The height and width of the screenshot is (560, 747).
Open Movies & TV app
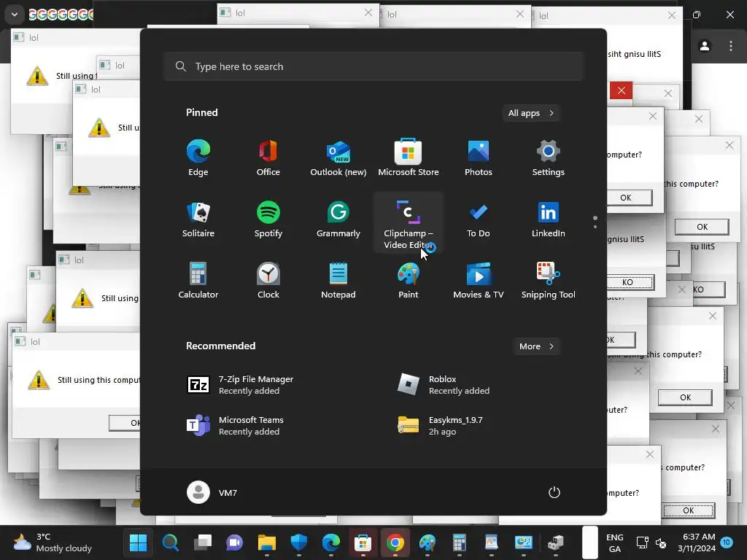pyautogui.click(x=479, y=281)
